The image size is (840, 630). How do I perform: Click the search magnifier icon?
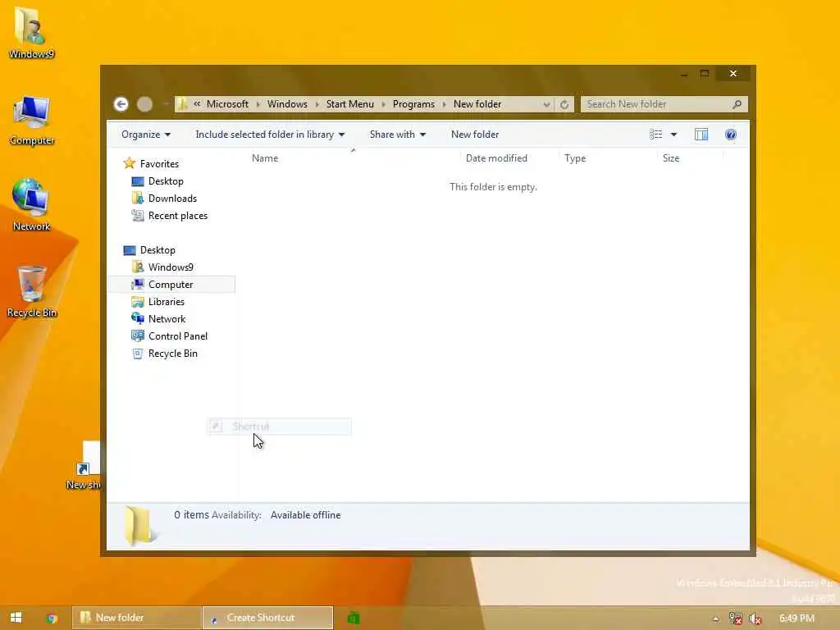click(x=737, y=104)
